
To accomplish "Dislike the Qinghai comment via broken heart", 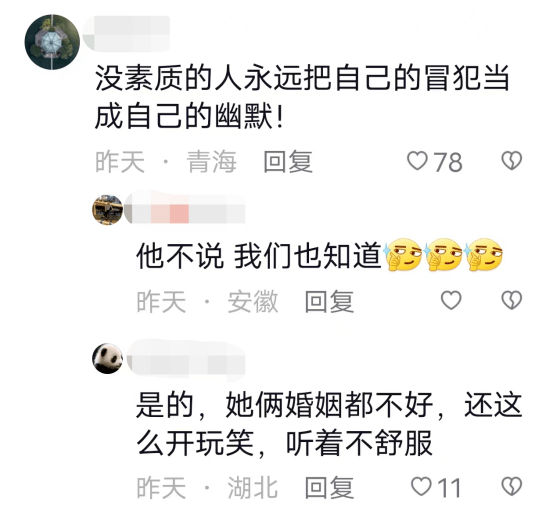I will [x=512, y=161].
